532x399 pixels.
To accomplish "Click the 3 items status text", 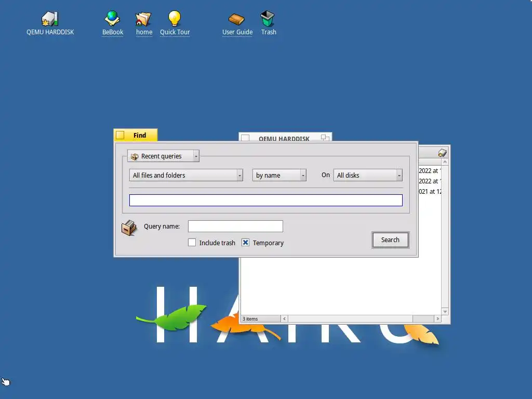I will point(250,319).
